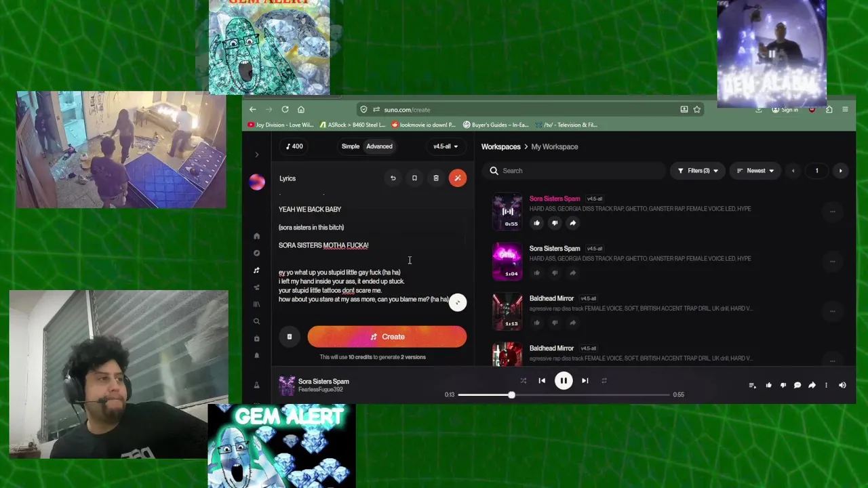Seek using the song progress bar handle
This screenshot has height=488, width=868.
(511, 394)
